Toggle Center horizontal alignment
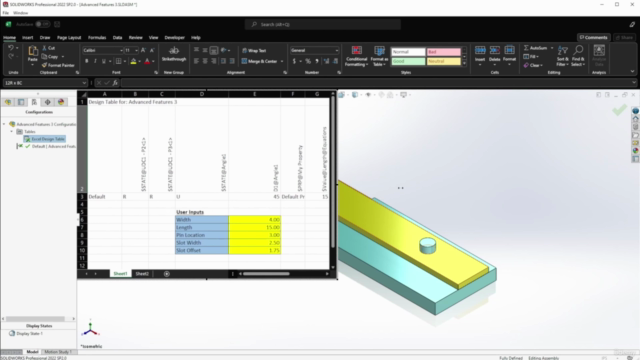The width and height of the screenshot is (640, 360). tap(205, 61)
